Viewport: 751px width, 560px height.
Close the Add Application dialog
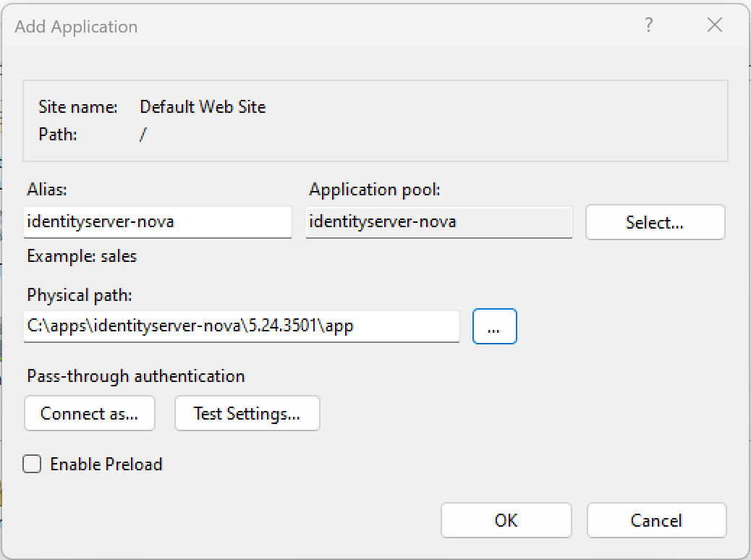click(x=714, y=26)
